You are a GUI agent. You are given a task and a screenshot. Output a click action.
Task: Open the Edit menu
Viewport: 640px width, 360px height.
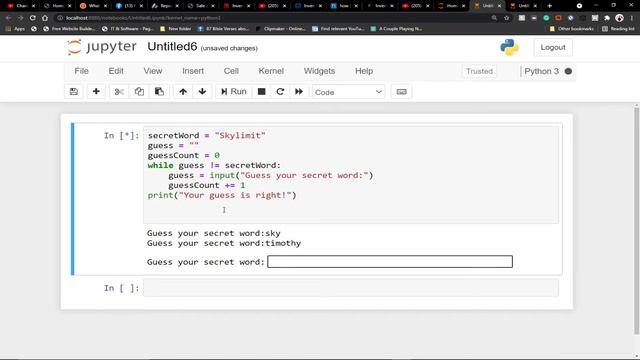116,71
